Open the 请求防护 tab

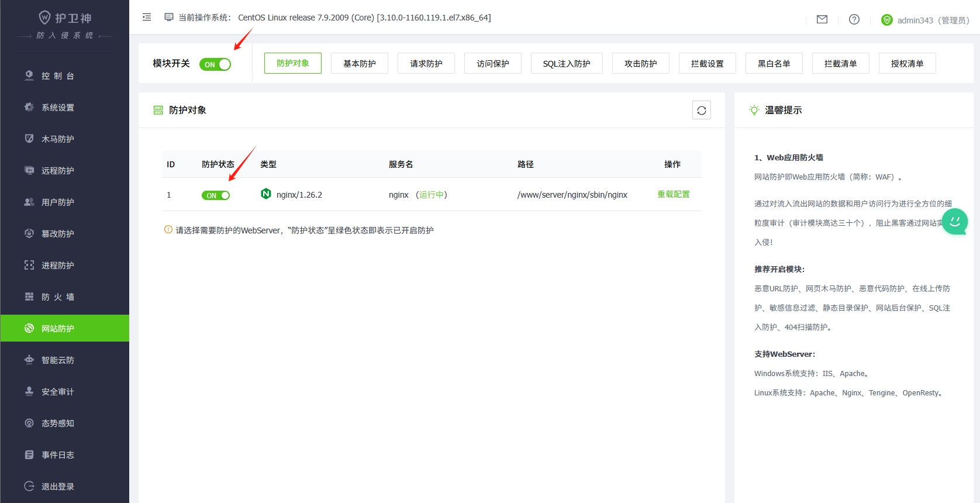426,63
